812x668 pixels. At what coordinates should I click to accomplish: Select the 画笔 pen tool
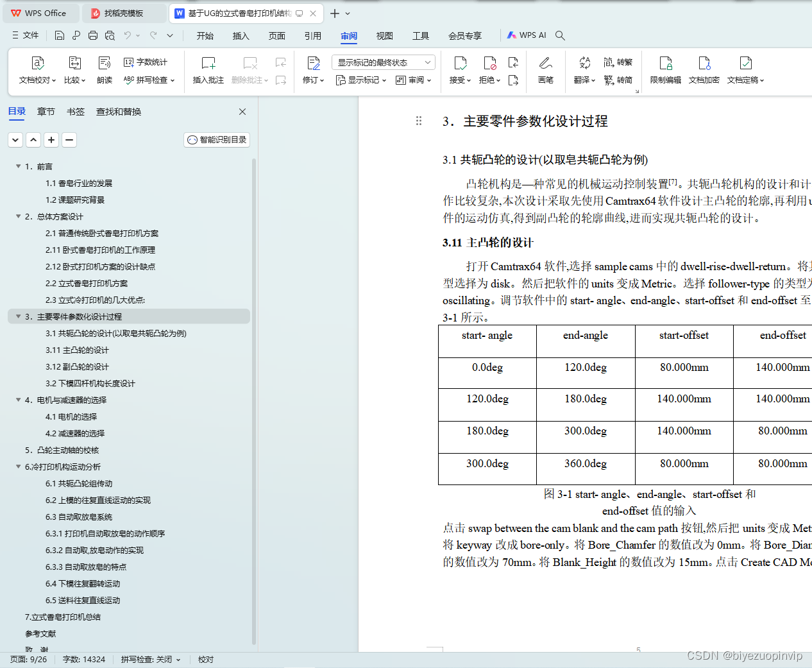point(546,71)
